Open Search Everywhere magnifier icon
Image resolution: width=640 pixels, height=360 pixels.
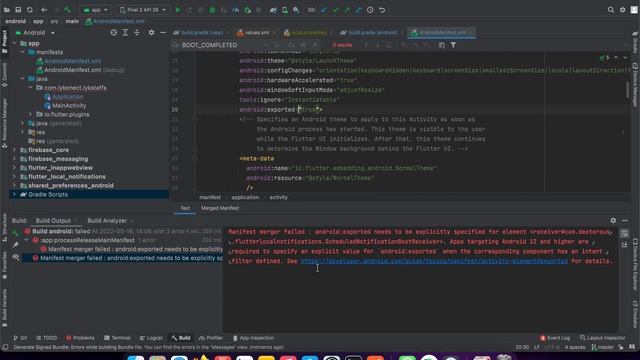(611, 10)
